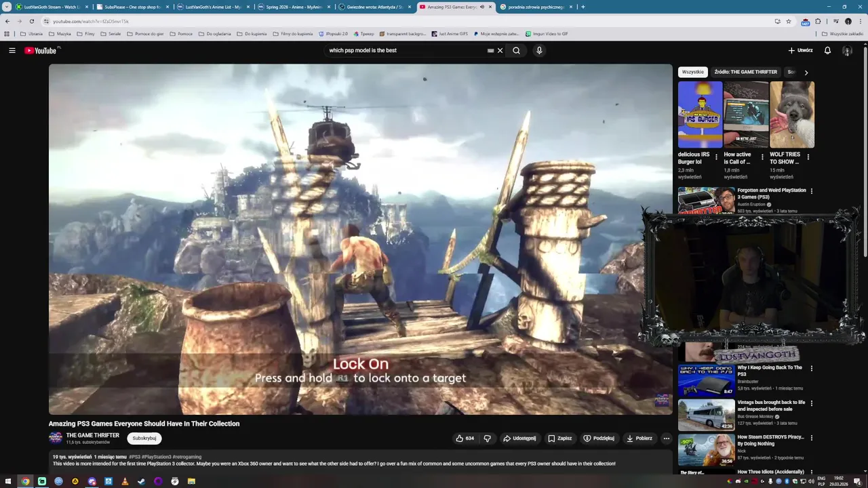Show next filter chips with arrow
The height and width of the screenshot is (488, 868).
[806, 72]
